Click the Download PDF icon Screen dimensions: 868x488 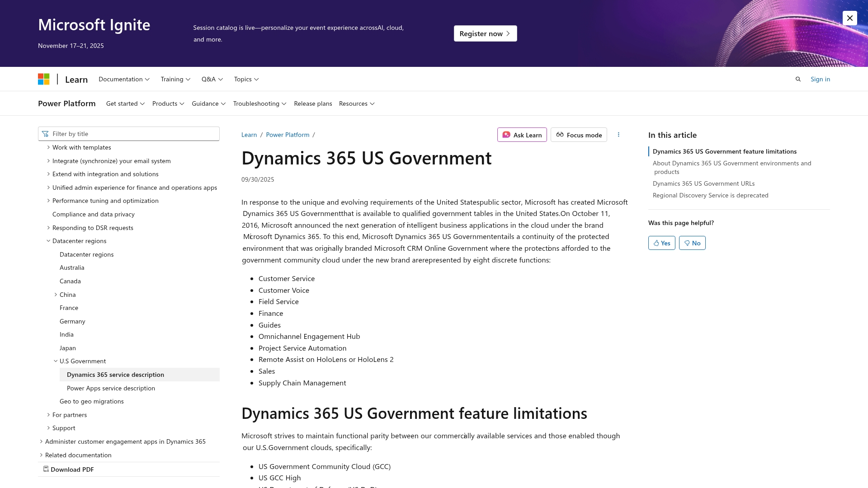46,469
